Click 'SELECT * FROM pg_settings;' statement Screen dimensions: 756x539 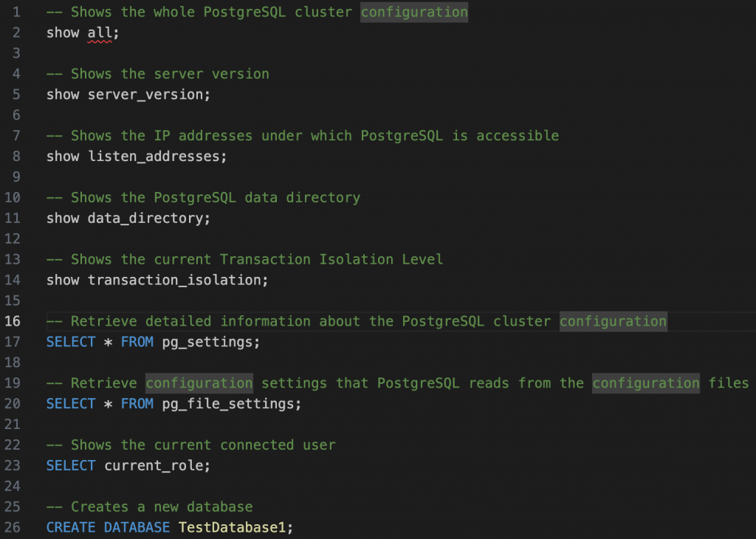pyautogui.click(x=153, y=342)
